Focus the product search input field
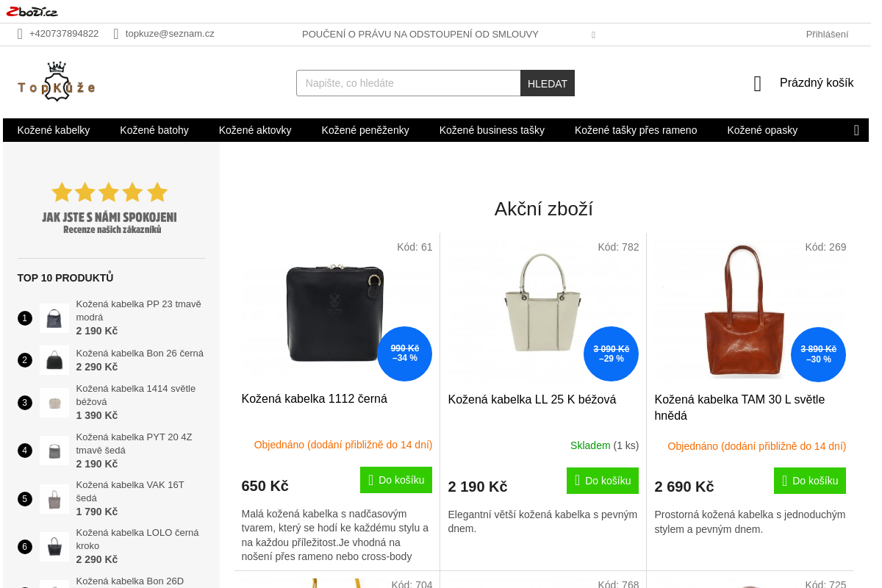The image size is (882, 588). tap(408, 83)
